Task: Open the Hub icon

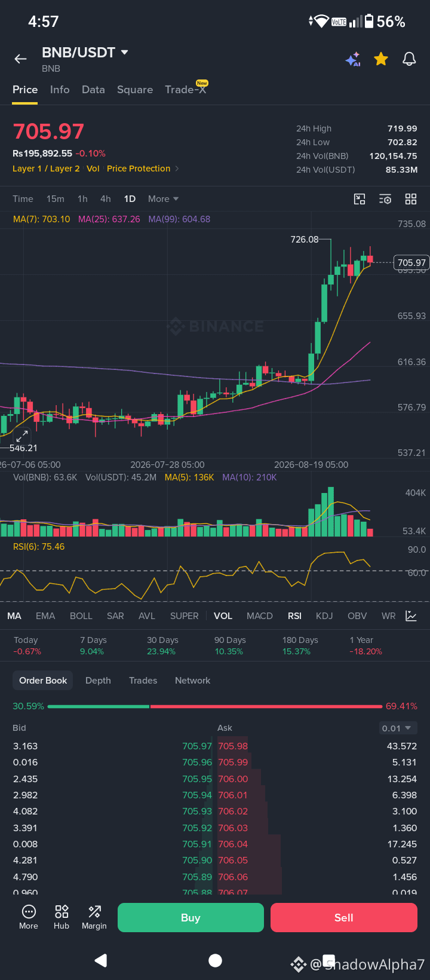Action: (62, 917)
